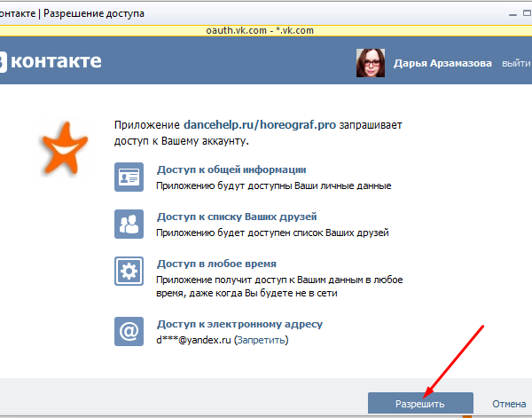Select Доступ к электронному адресу heading

239,324
